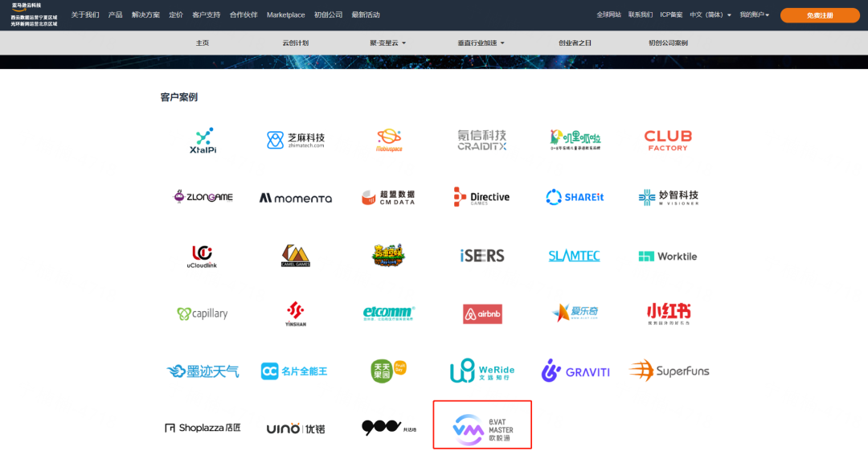Select the Shoplazza logo
This screenshot has height=451, width=868.
point(203,428)
